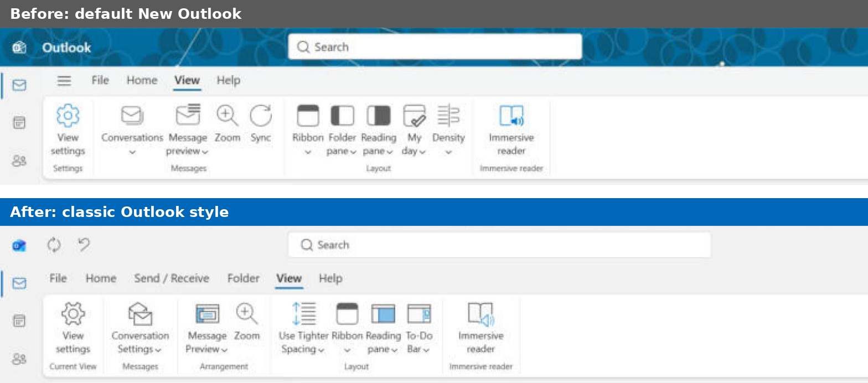Expand Ribbon dropdown arrow in After ribbon
This screenshot has height=383, width=868.
click(347, 350)
